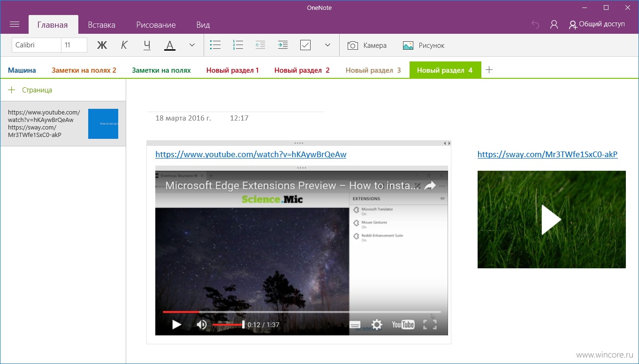
Task: Decrease paragraph indent
Action: click(x=260, y=45)
